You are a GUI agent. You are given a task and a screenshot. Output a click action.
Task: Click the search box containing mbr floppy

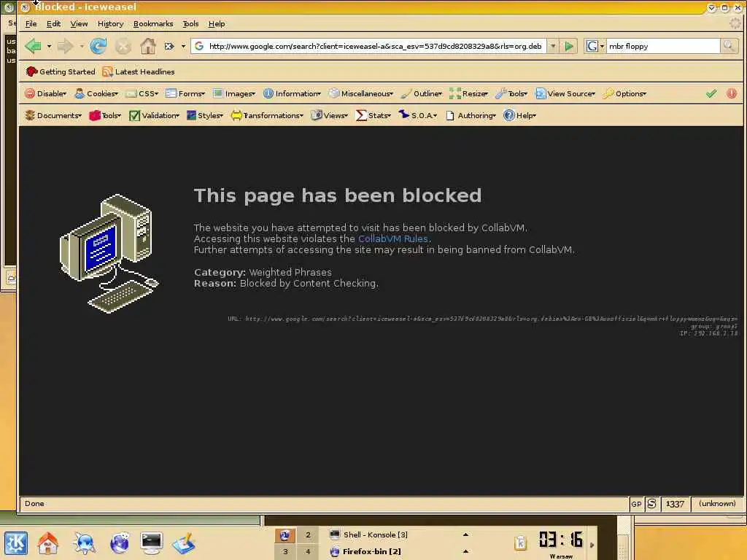click(x=662, y=46)
